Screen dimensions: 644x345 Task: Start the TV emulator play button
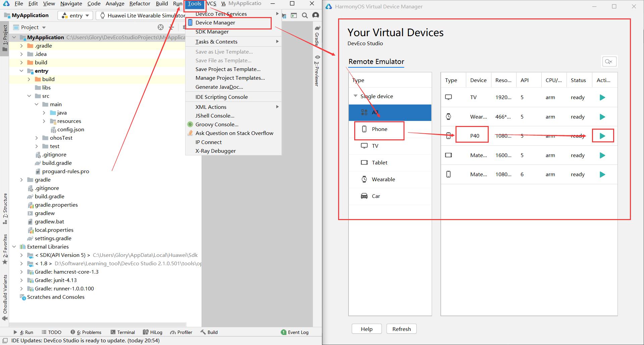pos(602,97)
